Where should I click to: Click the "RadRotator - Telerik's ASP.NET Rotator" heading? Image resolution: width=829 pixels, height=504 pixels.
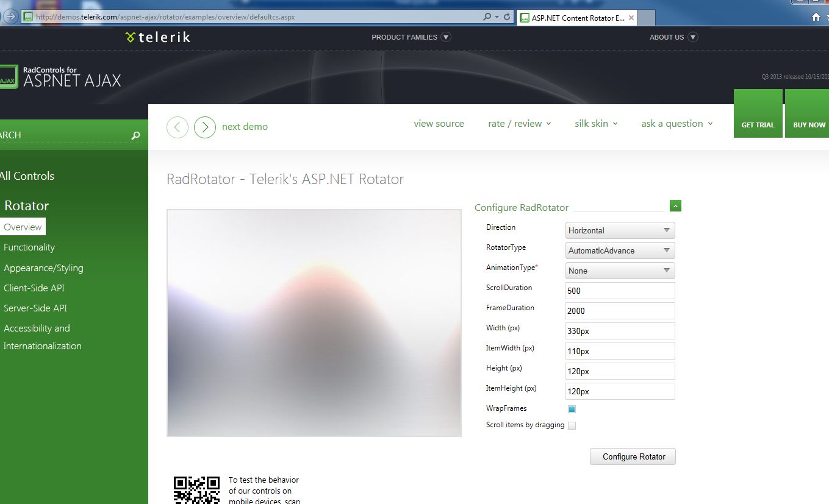coord(285,179)
